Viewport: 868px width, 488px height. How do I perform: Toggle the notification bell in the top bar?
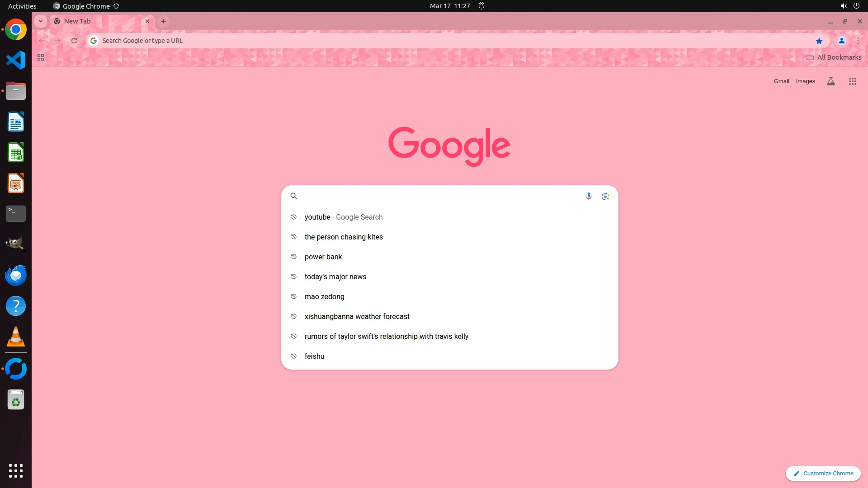(481, 6)
